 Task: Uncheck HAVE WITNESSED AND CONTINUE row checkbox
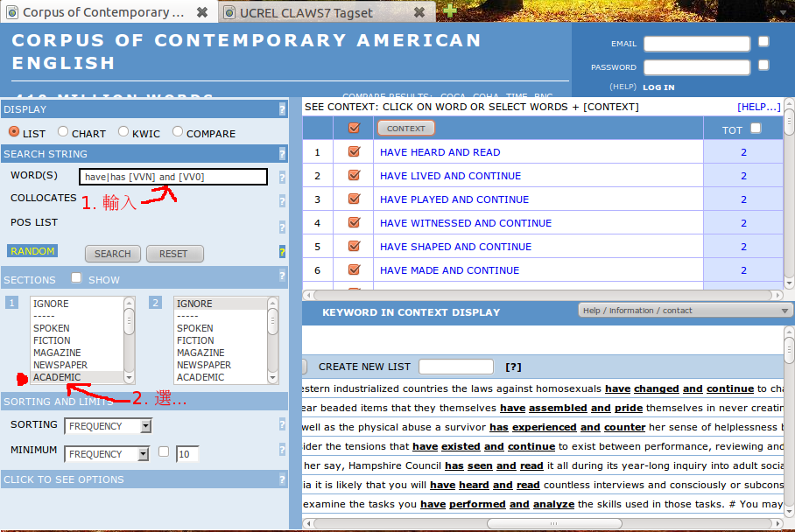[x=354, y=222]
